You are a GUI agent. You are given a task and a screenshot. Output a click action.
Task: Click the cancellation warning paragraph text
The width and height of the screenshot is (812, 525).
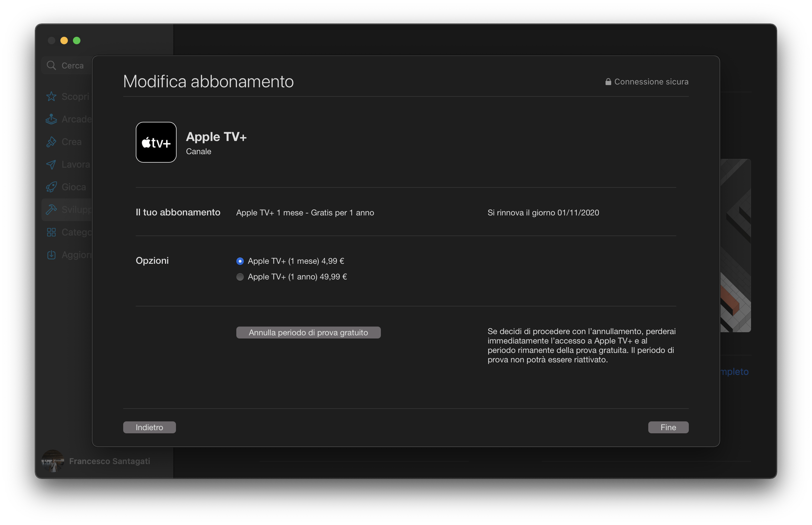click(x=581, y=345)
